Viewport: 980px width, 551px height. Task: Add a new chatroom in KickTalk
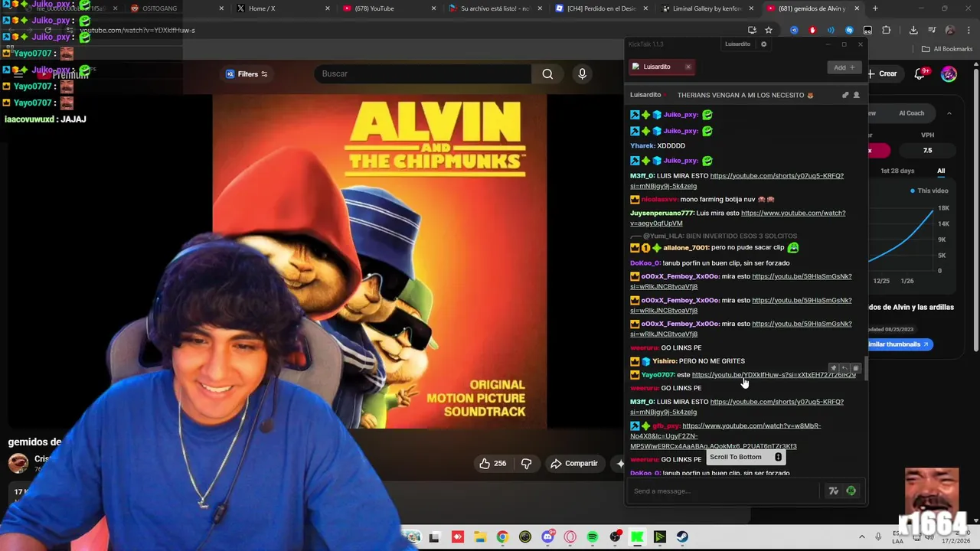coord(844,67)
